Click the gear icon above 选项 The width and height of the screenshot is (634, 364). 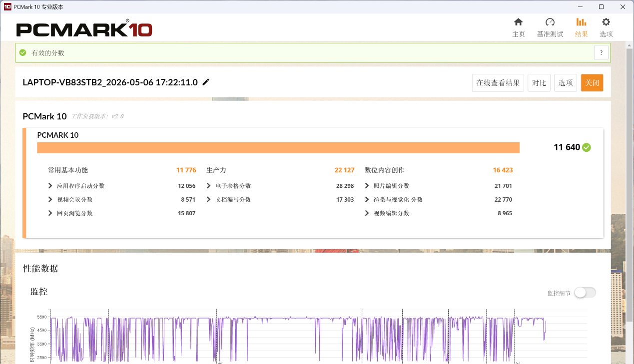[606, 22]
